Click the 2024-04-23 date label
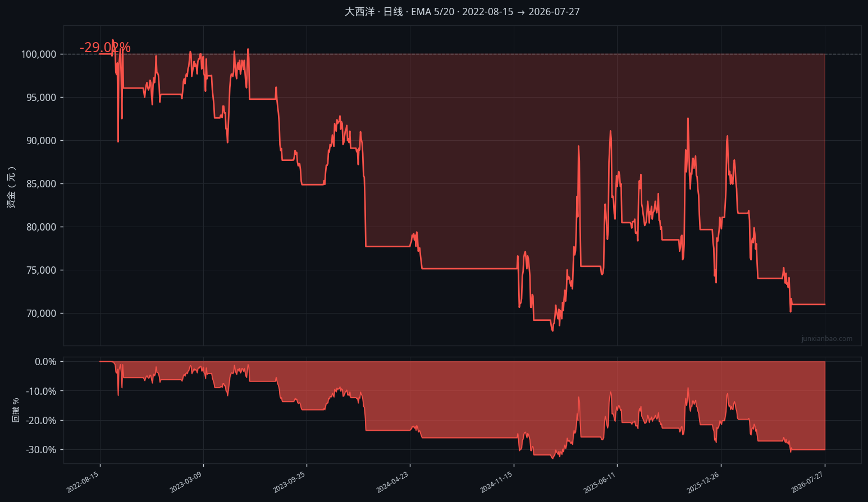 (x=392, y=482)
